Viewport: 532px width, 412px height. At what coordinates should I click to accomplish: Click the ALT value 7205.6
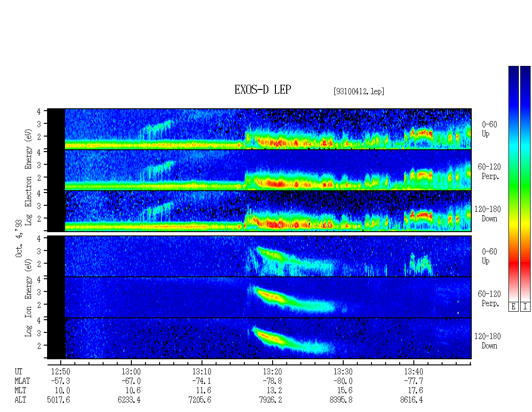click(200, 400)
